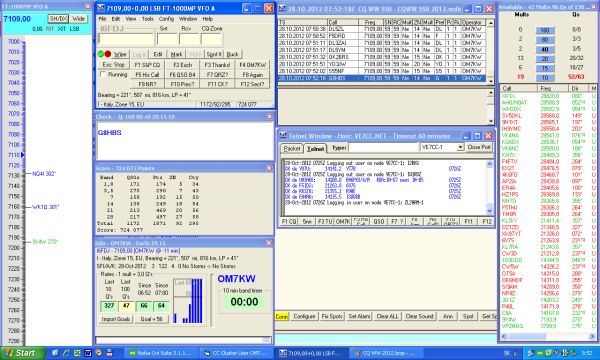Viewport: 600px width, 360px height.
Task: Select the 10 band button
Action: (x=545, y=77)
